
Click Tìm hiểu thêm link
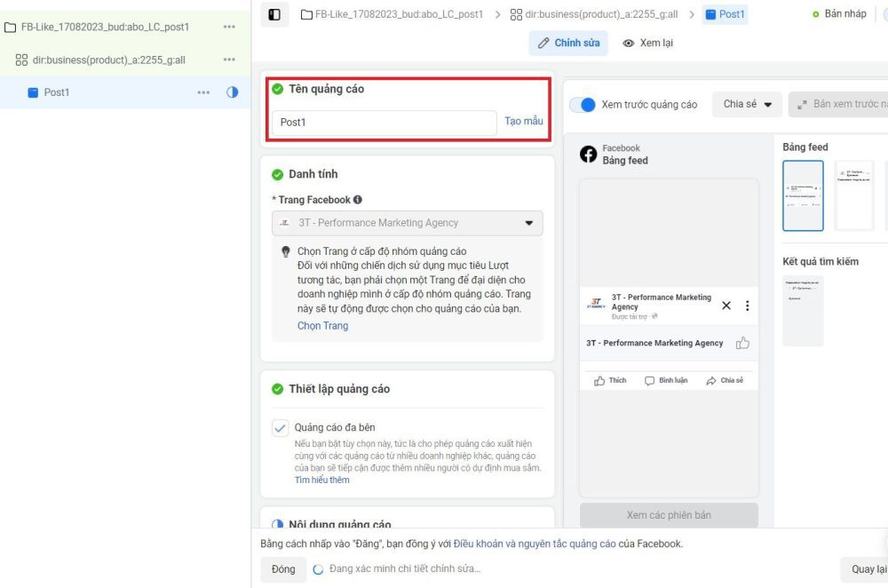[x=321, y=480]
